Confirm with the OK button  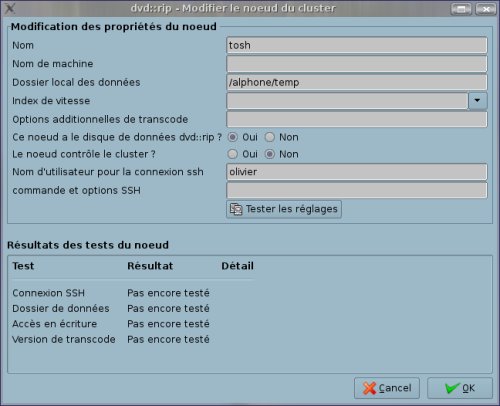[460, 388]
